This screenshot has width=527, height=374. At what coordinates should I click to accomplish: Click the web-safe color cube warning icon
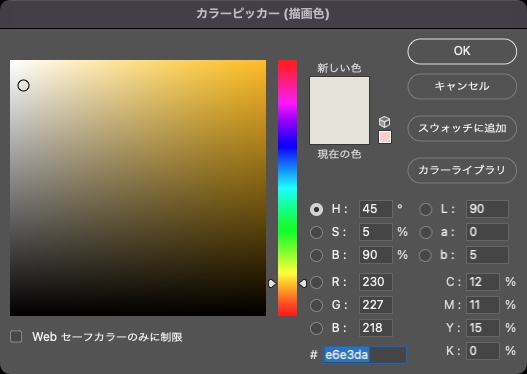pos(384,122)
